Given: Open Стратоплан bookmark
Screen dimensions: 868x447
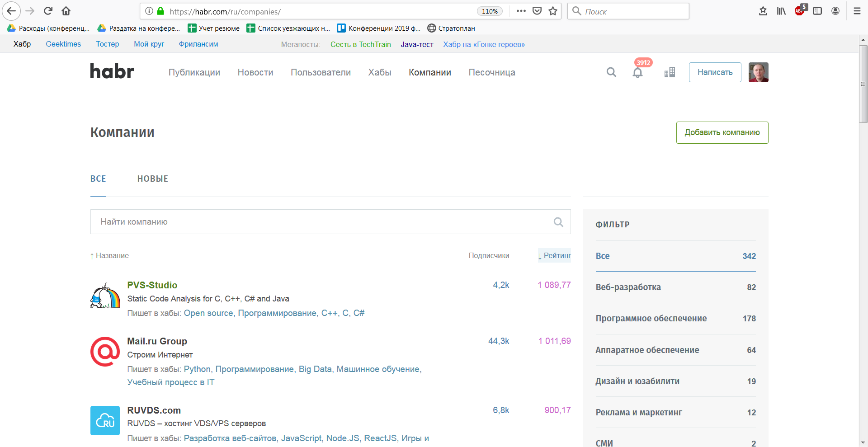Looking at the screenshot, I should (x=451, y=28).
